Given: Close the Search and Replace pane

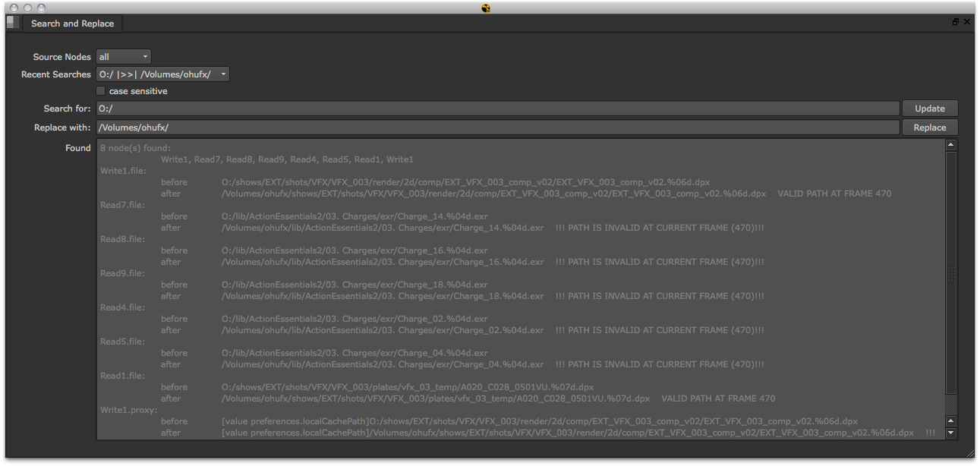Looking at the screenshot, I should (x=967, y=23).
